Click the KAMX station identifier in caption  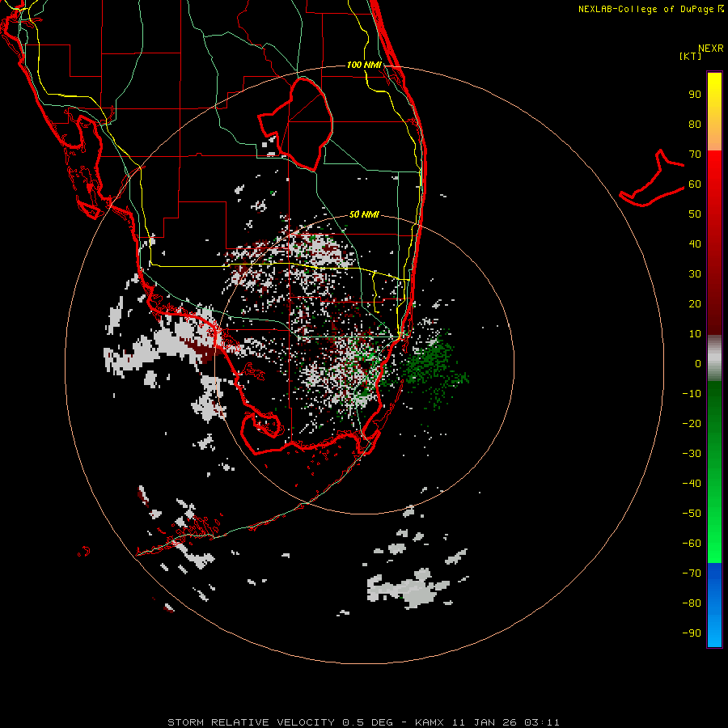(429, 722)
